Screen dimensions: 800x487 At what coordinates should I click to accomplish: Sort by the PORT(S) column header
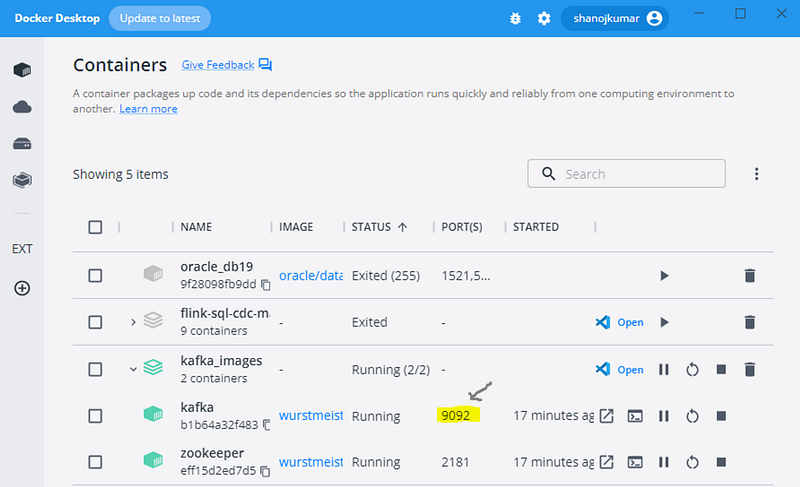[462, 227]
